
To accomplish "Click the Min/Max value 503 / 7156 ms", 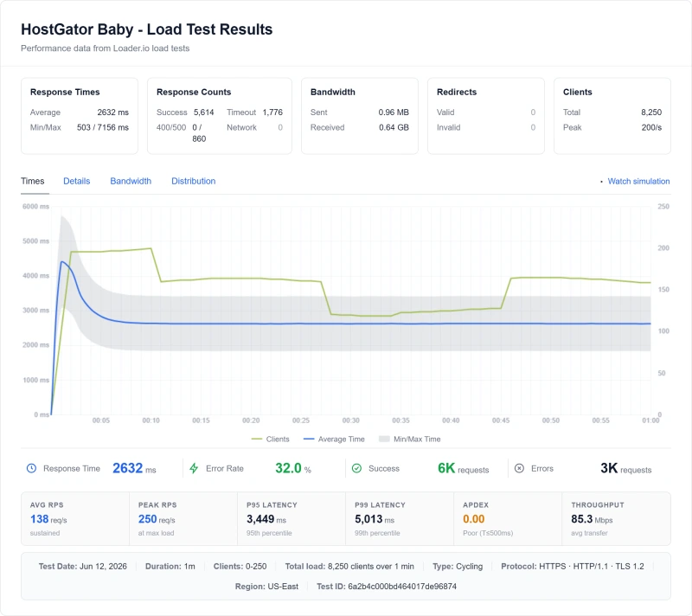I will pos(103,127).
